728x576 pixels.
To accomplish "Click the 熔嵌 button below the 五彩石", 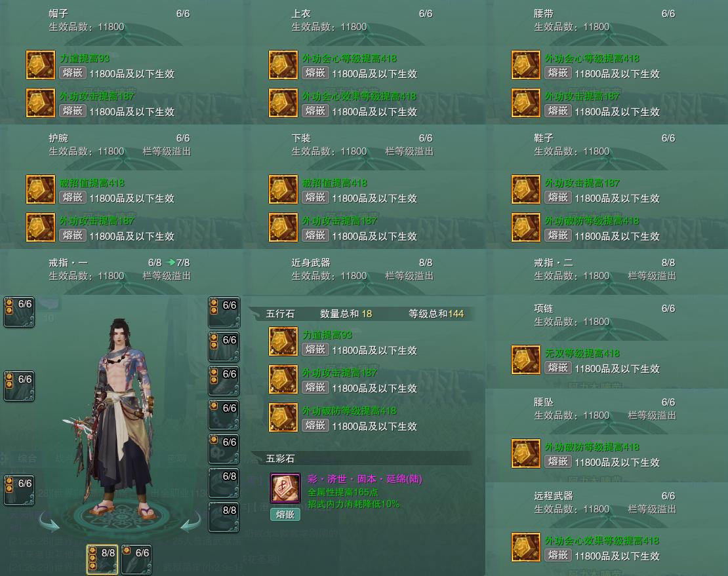I will click(x=285, y=514).
